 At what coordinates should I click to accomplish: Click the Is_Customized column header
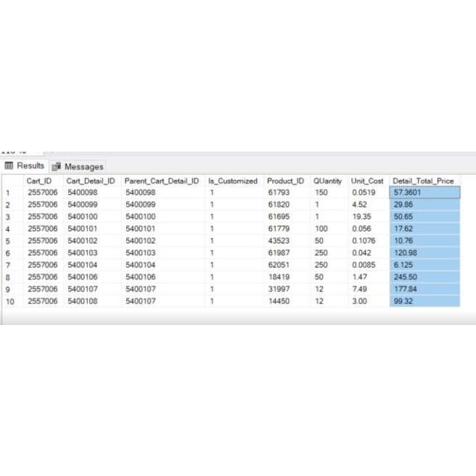pos(232,181)
